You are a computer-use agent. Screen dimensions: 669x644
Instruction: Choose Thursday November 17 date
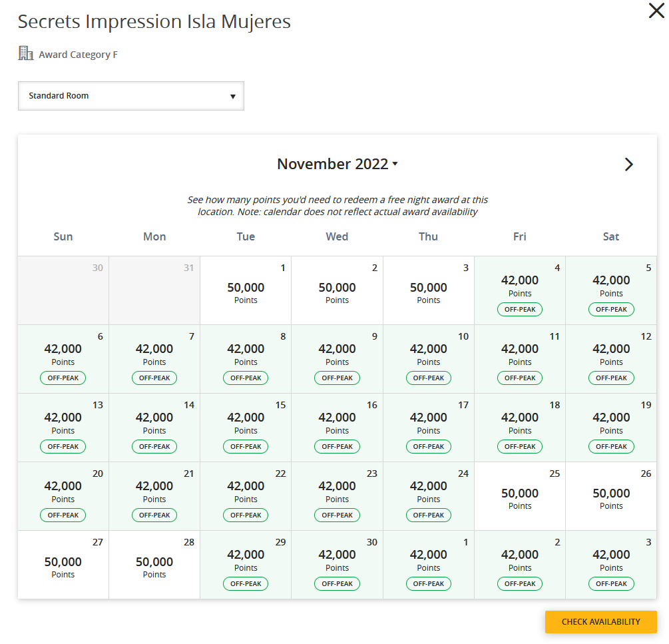[x=429, y=428]
